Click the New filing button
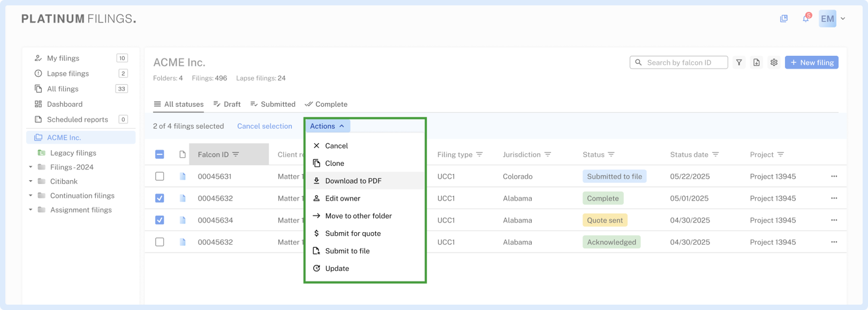Screen dimensions: 868x310 (812, 63)
